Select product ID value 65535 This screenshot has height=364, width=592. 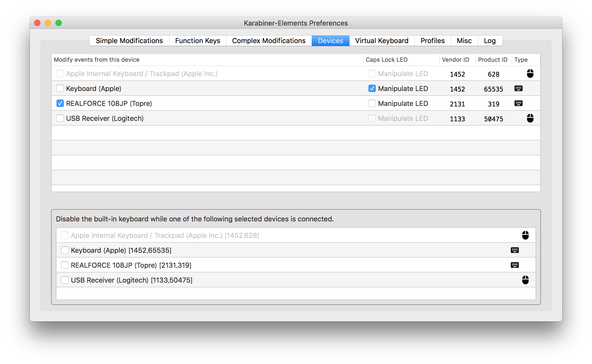coord(494,89)
